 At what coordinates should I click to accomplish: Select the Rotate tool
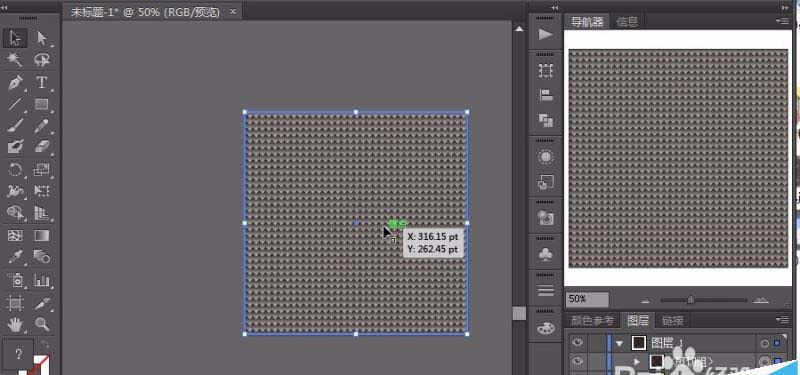pos(15,169)
